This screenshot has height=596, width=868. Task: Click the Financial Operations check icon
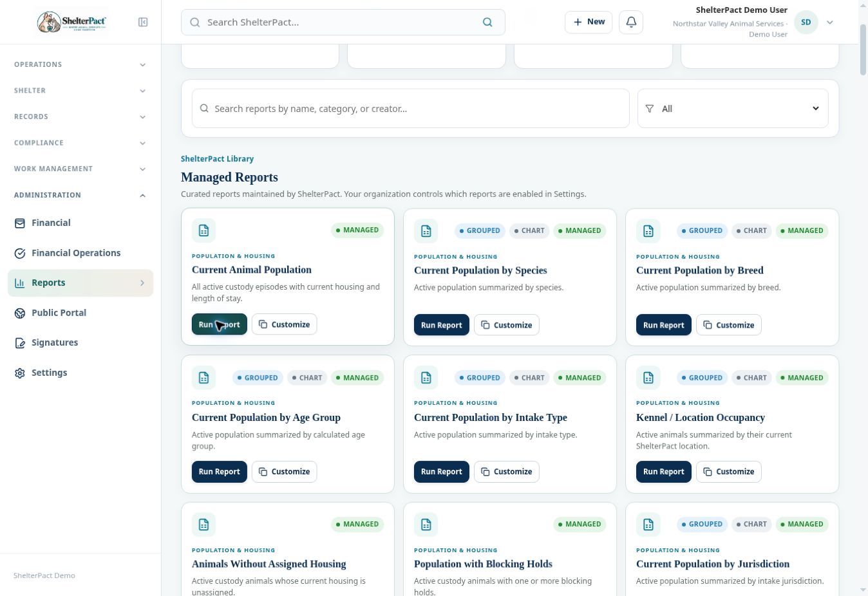click(20, 254)
